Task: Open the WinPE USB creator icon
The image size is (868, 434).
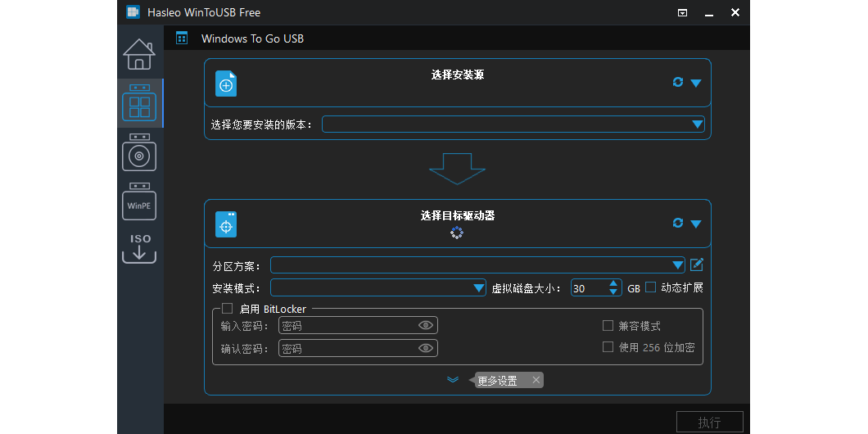Action: click(139, 201)
